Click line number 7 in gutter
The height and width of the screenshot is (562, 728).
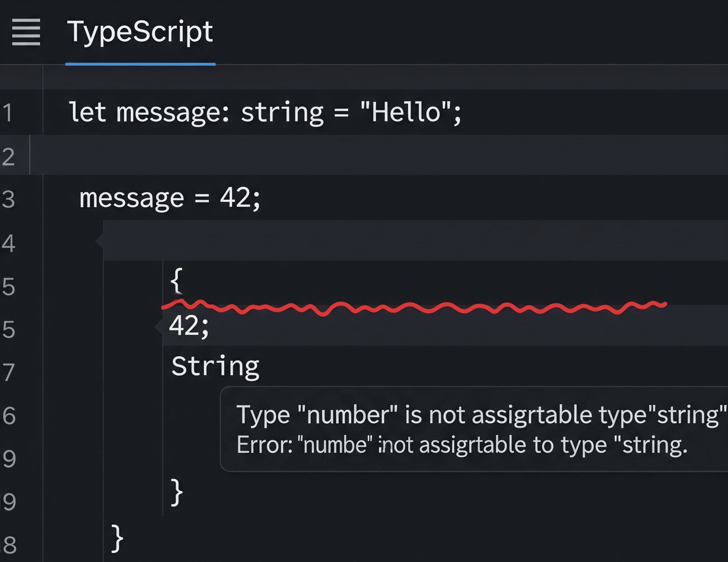[8, 372]
